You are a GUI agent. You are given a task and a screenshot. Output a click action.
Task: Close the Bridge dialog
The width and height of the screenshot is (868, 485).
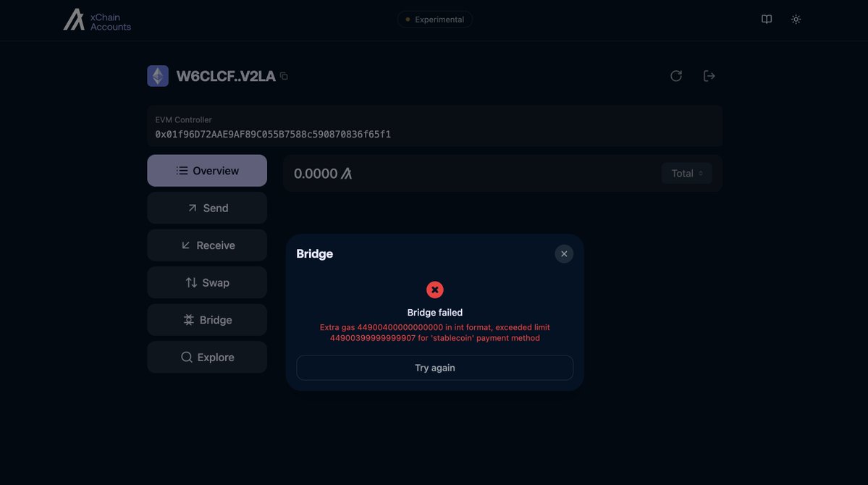(x=564, y=254)
